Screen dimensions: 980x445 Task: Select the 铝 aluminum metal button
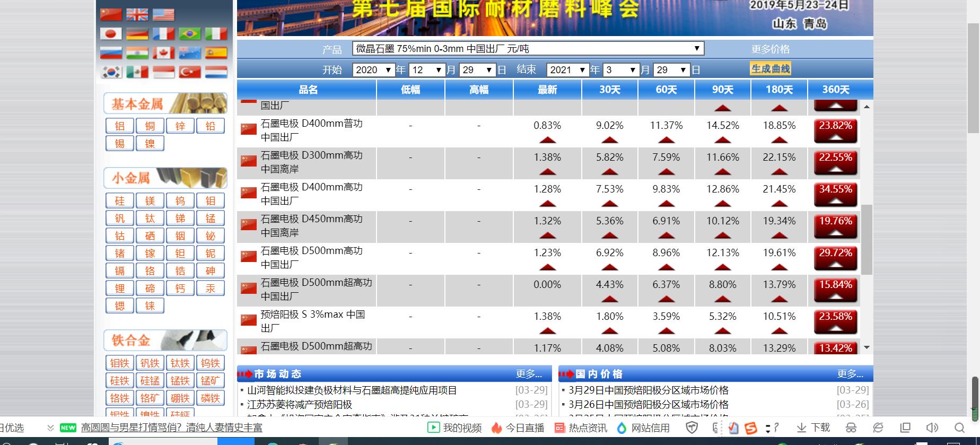[120, 126]
